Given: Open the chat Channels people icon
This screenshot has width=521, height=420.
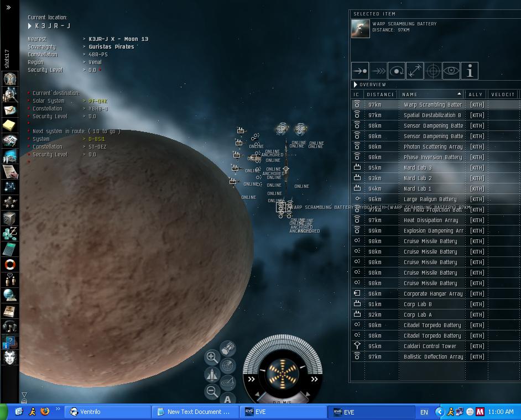Looking at the screenshot, I should [9, 280].
